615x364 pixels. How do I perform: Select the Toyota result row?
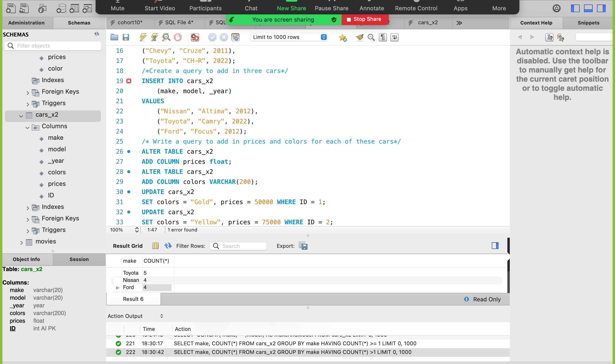pyautogui.click(x=307, y=273)
